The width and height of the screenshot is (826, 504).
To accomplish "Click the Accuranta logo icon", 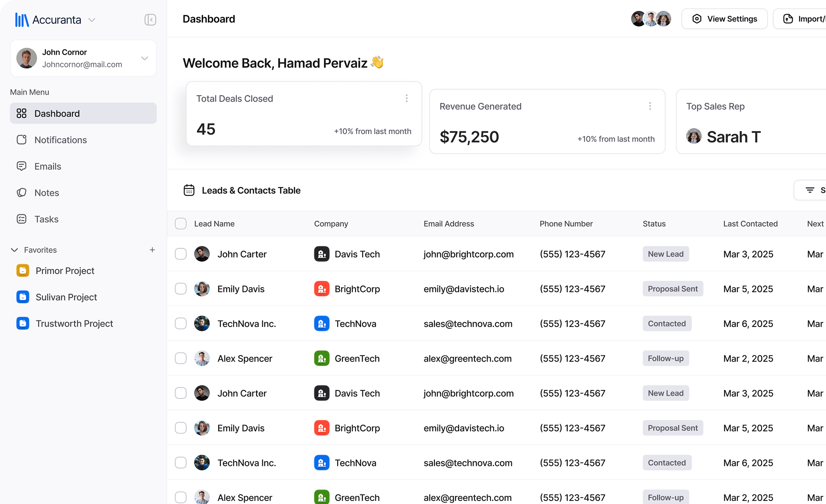I will click(22, 20).
